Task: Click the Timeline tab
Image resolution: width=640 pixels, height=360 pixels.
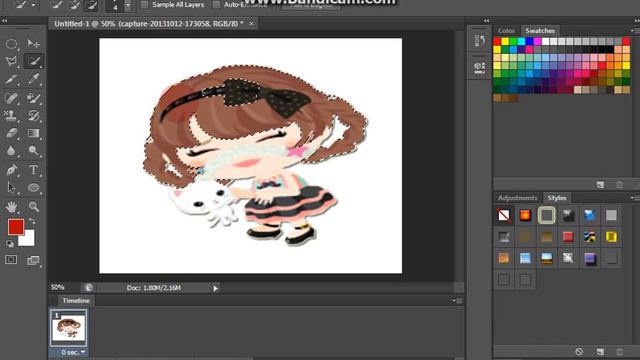Action: (x=76, y=301)
